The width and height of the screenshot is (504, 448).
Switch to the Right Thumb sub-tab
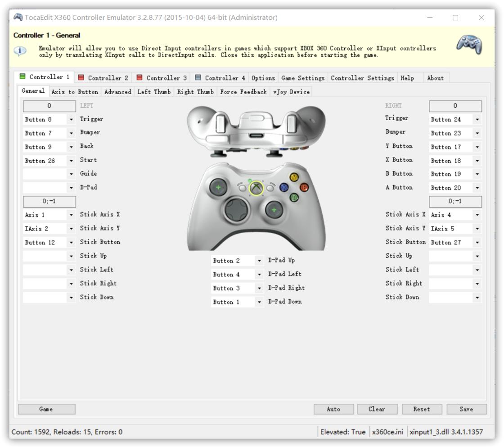(x=195, y=92)
